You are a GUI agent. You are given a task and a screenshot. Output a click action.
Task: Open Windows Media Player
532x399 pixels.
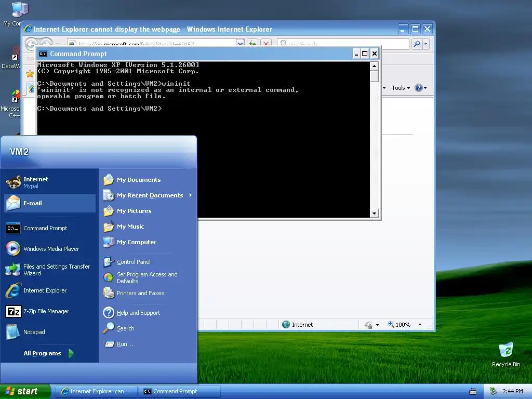point(49,249)
